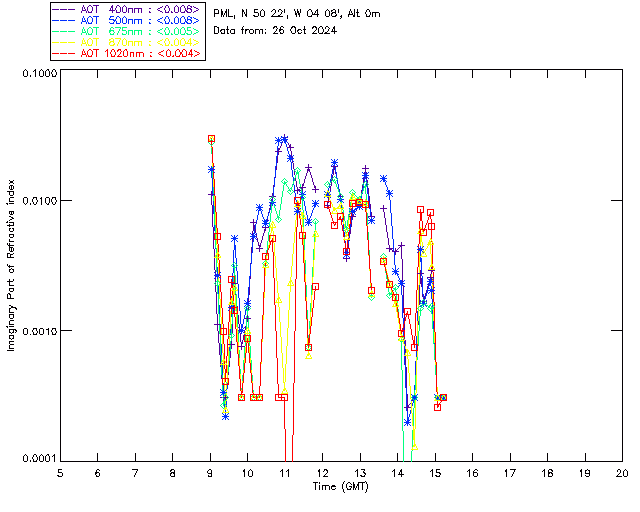
Task: Click the 'Imaginary Part of Refractive index' axis label
Action: pos(11,265)
